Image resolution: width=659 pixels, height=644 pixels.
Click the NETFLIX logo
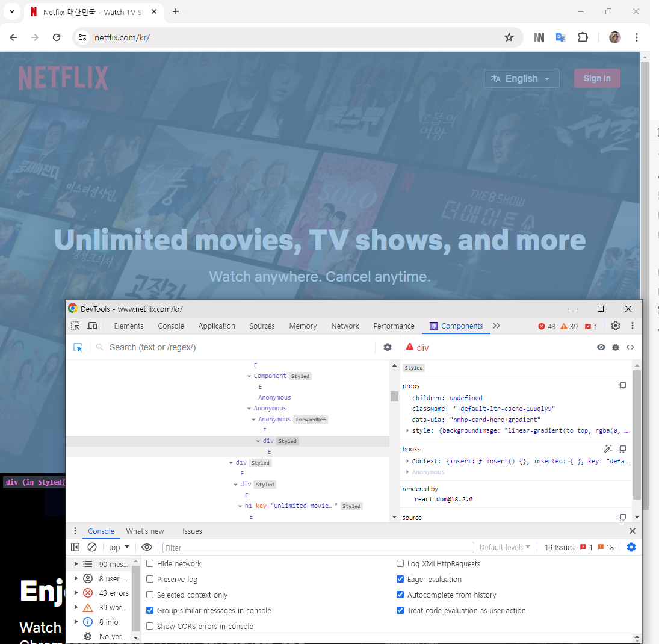pyautogui.click(x=63, y=78)
